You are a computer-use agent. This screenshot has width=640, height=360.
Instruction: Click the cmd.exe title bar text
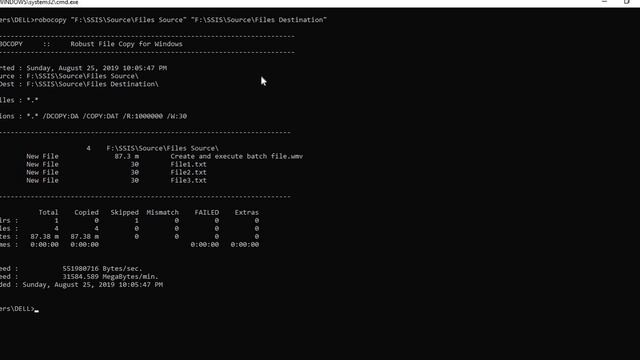pos(39,2)
